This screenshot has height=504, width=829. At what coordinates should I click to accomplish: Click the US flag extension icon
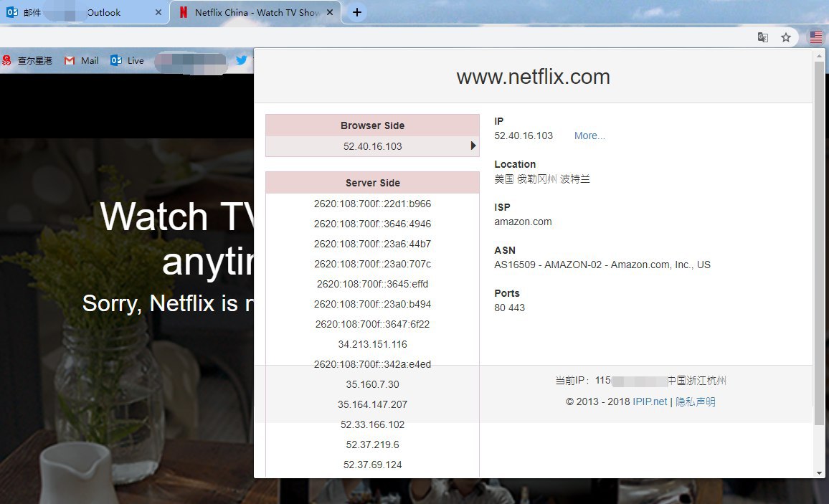coord(816,37)
